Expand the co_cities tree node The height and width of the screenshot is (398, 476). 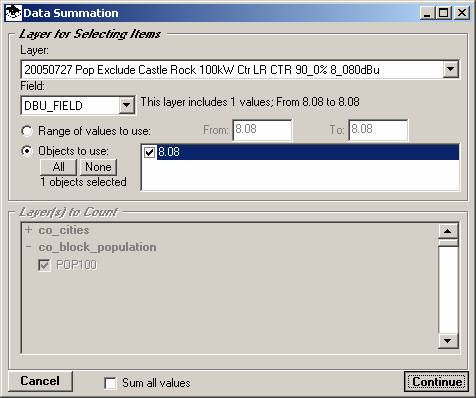coord(28,230)
